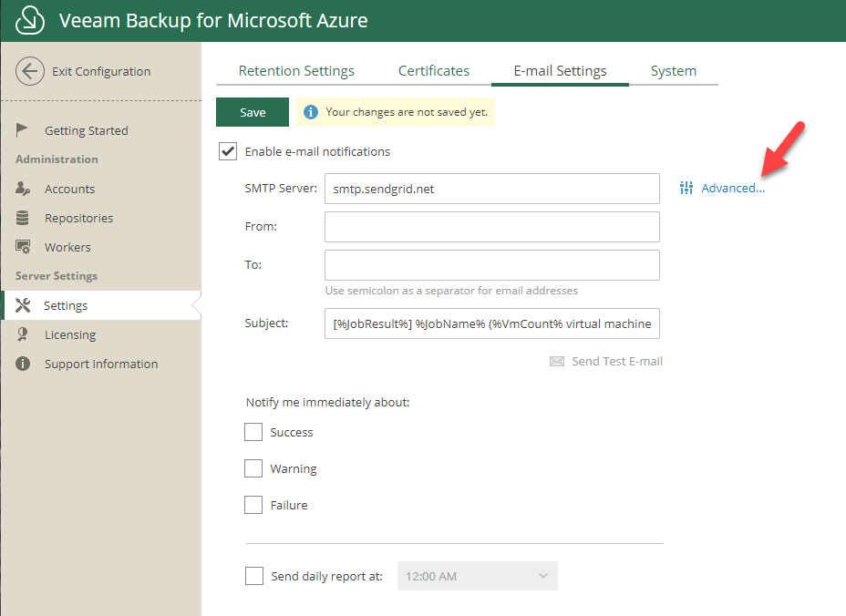846x616 pixels.
Task: Click the Save button
Action: (x=253, y=112)
